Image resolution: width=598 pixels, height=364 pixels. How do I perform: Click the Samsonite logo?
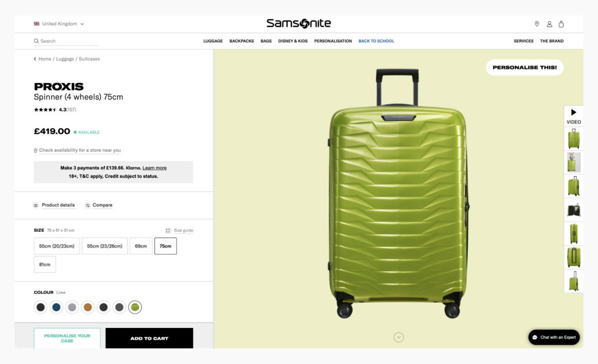click(x=298, y=23)
